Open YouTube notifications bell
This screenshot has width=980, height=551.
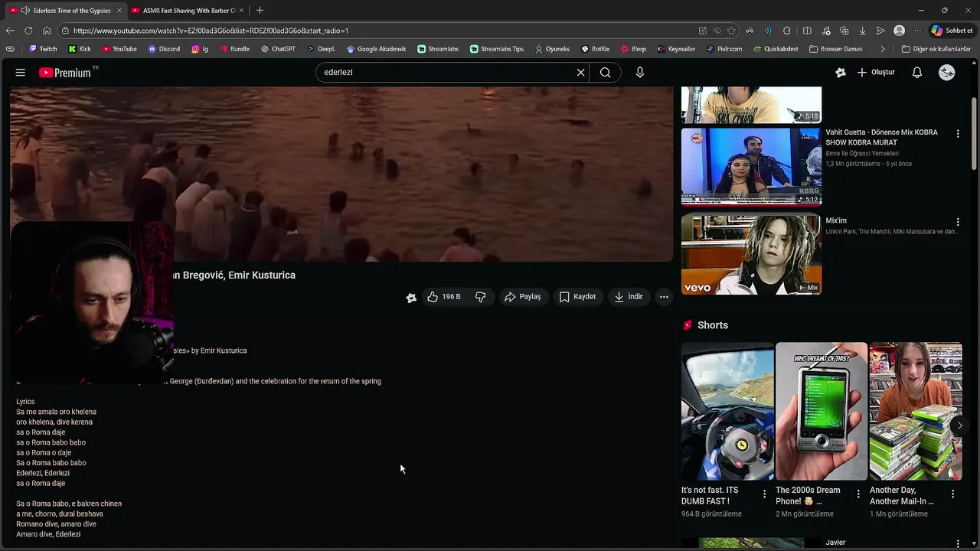tap(916, 72)
